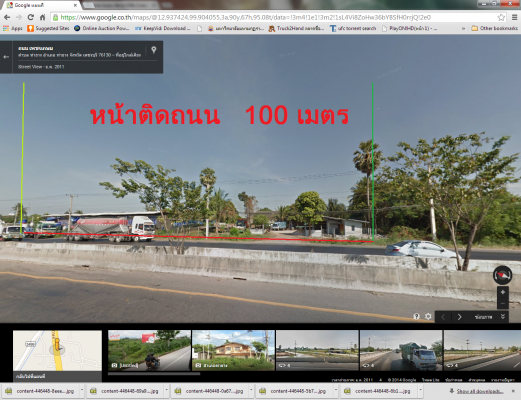Open the Online Auction bookmark

(x=102, y=28)
